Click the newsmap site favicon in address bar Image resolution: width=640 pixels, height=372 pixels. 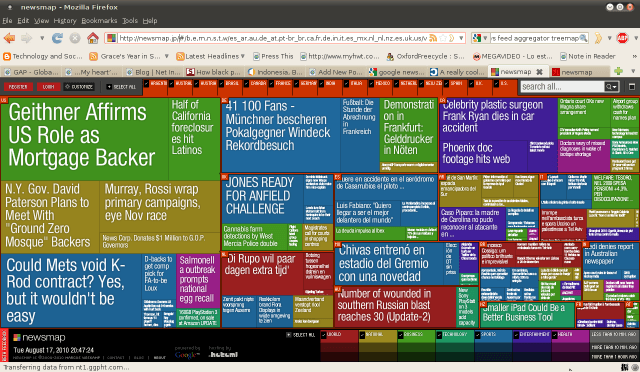tap(111, 38)
